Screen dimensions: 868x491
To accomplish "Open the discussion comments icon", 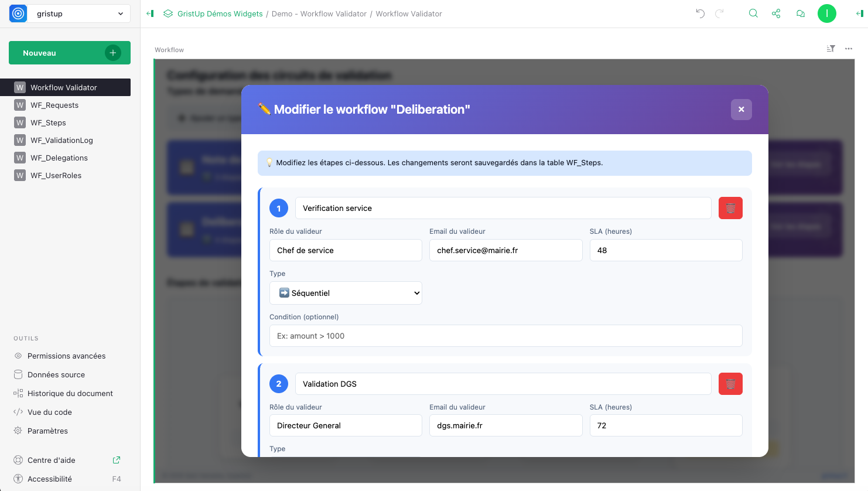I will pyautogui.click(x=800, y=13).
